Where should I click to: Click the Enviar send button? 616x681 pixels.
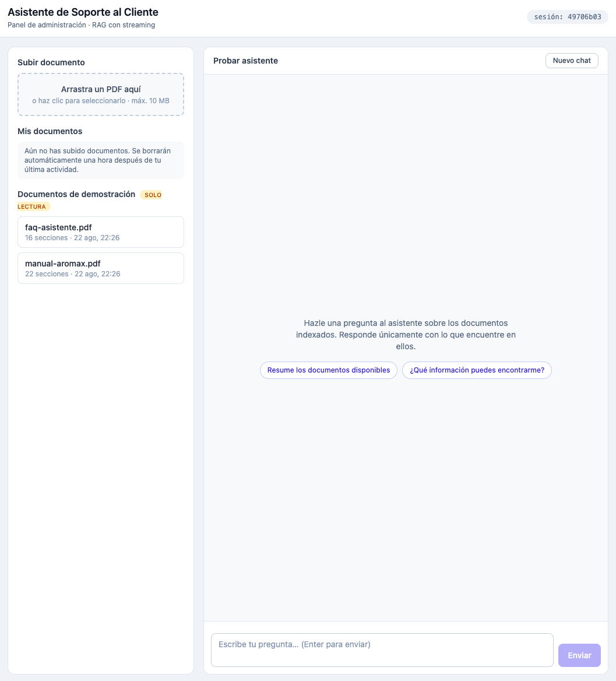(x=579, y=655)
